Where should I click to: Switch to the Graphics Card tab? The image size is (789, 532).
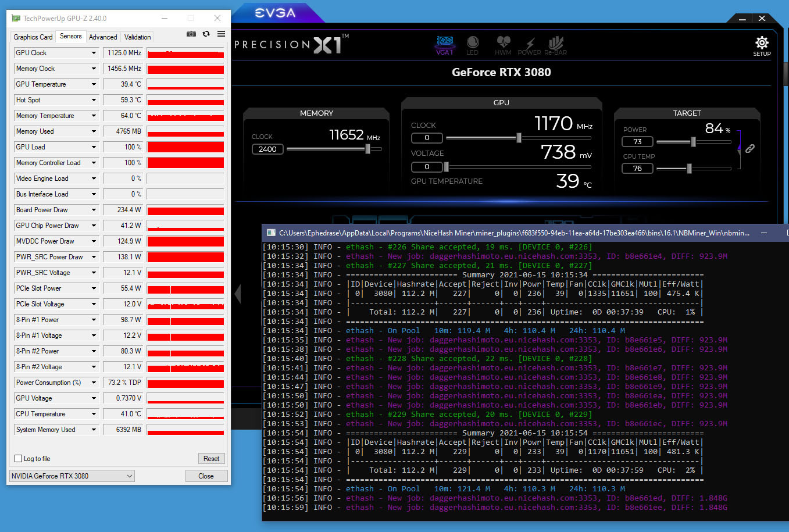[x=33, y=37]
